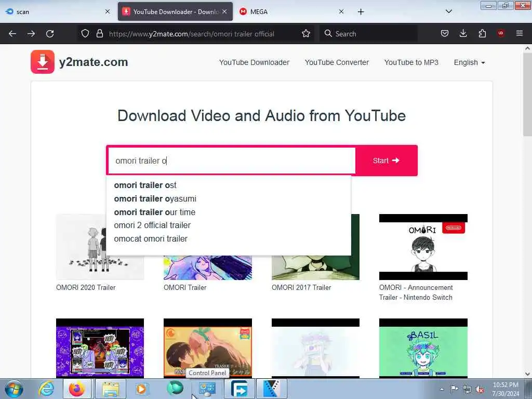
Task: Bookmark this page with the star icon
Action: click(x=306, y=34)
